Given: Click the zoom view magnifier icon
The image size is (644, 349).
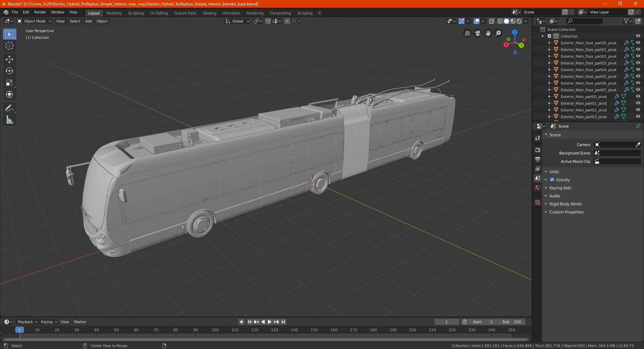Looking at the screenshot, I should [x=498, y=33].
